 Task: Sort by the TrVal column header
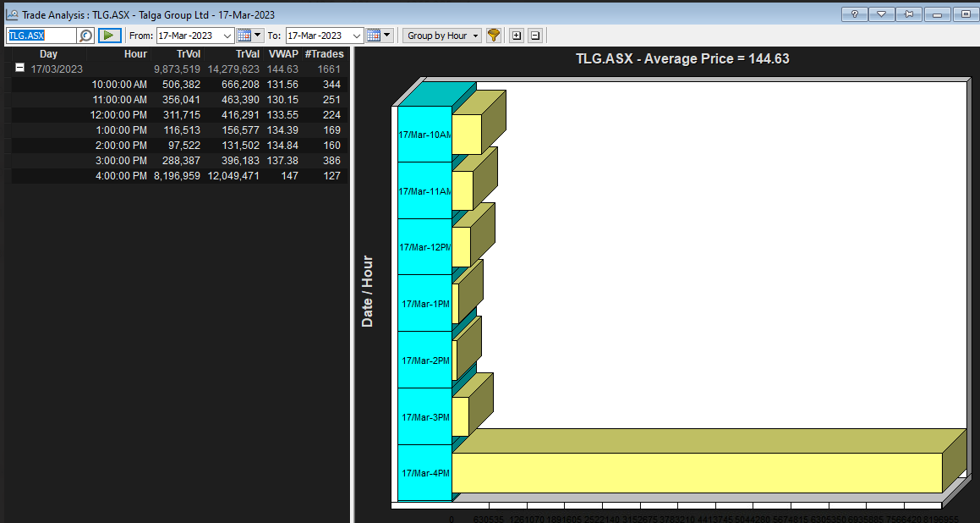coord(248,54)
